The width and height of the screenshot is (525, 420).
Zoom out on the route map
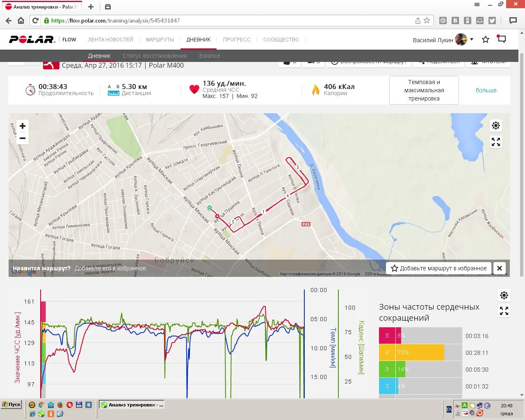click(23, 138)
